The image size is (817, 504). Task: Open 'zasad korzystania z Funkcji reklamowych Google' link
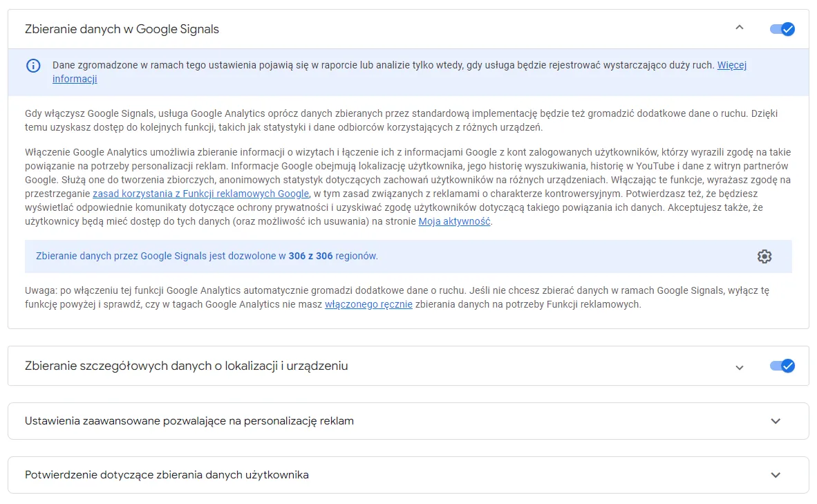(200, 194)
